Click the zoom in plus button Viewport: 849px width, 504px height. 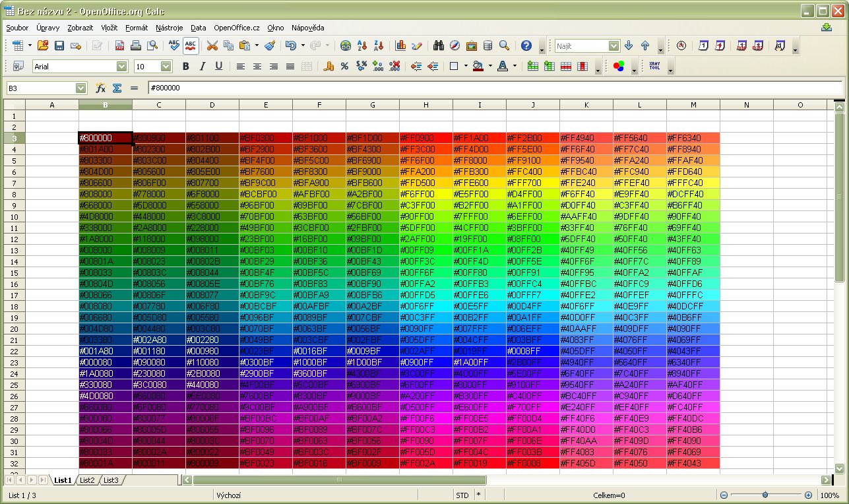(x=808, y=495)
